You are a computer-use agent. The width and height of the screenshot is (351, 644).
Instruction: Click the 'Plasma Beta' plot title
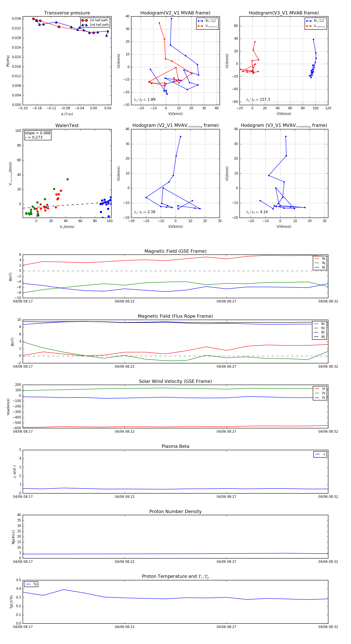tap(175, 447)
